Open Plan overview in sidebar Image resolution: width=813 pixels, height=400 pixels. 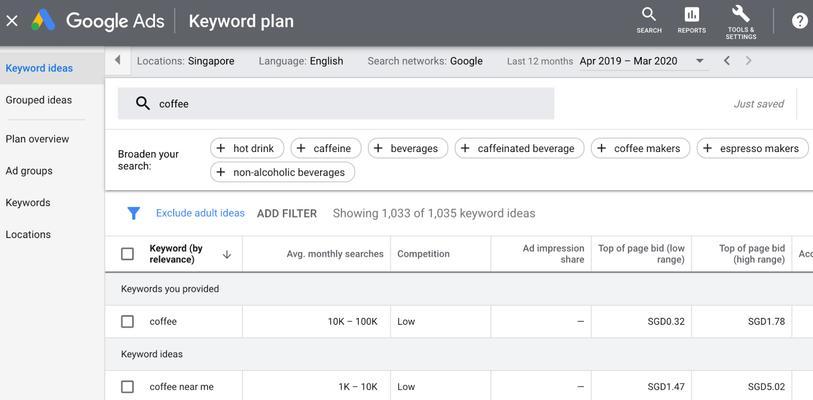point(37,139)
